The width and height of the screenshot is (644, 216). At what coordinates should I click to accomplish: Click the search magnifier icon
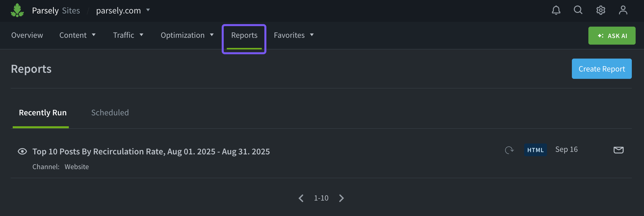578,10
